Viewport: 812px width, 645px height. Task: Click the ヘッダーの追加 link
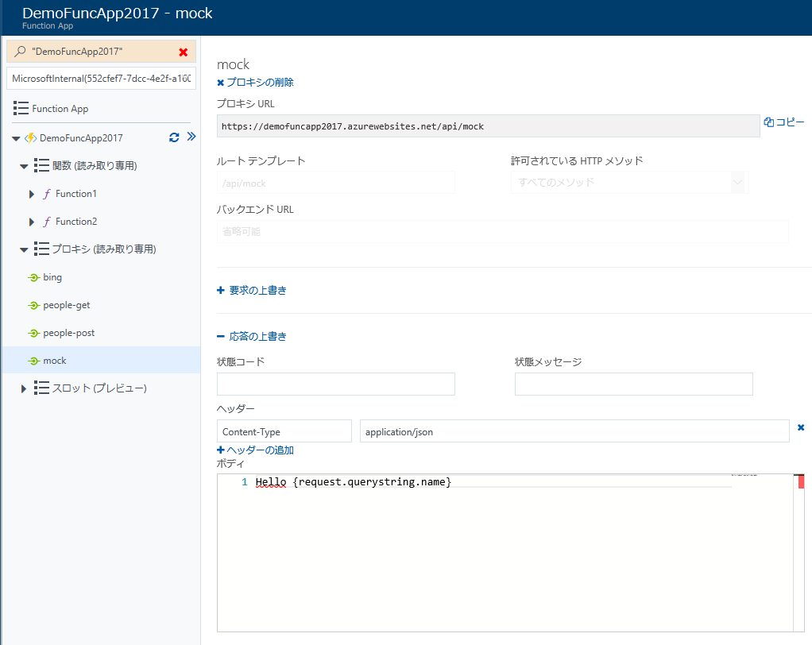[255, 450]
